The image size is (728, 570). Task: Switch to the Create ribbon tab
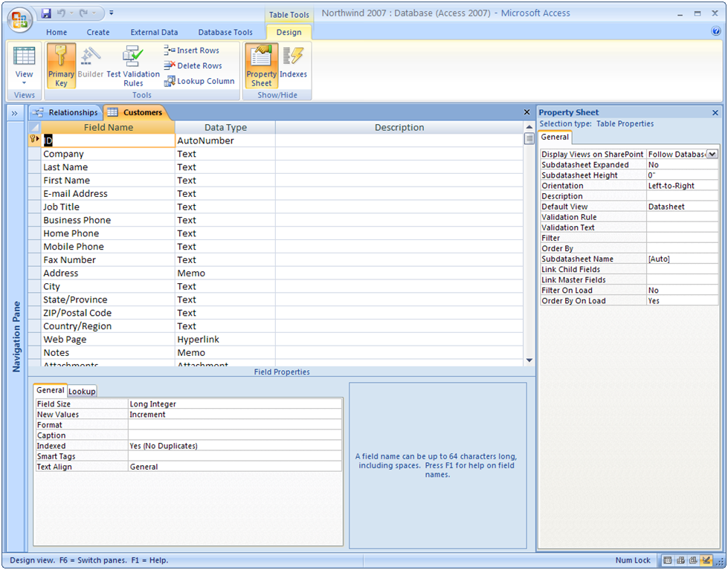(98, 32)
